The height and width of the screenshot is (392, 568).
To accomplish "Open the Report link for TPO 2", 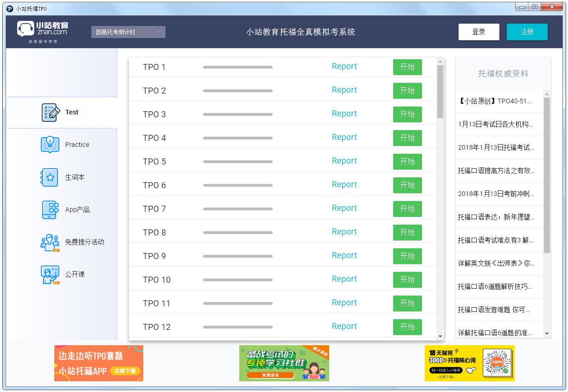I will (x=345, y=90).
